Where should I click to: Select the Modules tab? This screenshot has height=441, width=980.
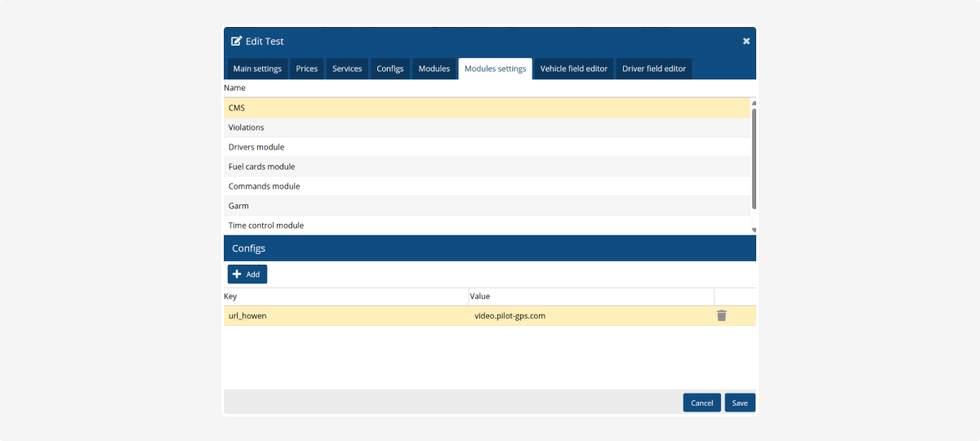click(434, 69)
